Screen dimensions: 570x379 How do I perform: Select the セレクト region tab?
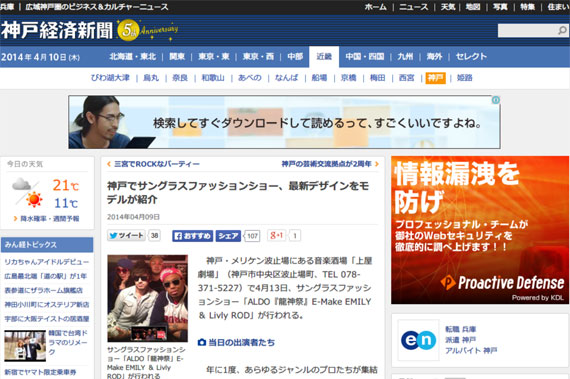point(471,57)
